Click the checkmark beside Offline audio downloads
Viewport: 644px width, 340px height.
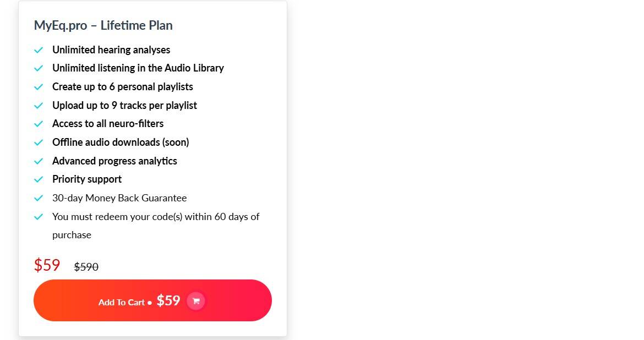[x=39, y=142]
